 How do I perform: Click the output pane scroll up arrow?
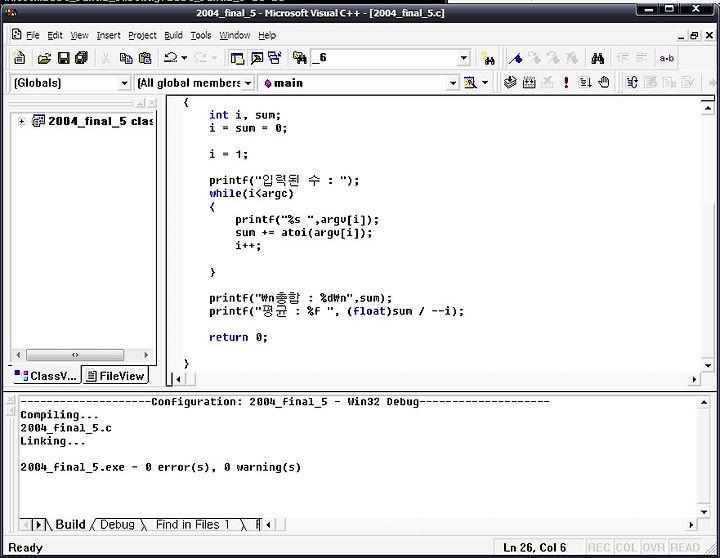tap(703, 403)
